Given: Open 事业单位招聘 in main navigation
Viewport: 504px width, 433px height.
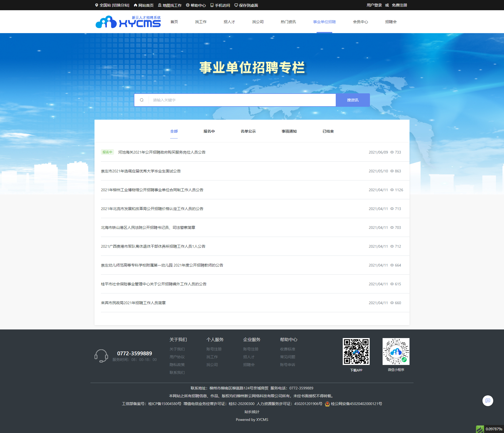Looking at the screenshot, I should click(x=324, y=22).
